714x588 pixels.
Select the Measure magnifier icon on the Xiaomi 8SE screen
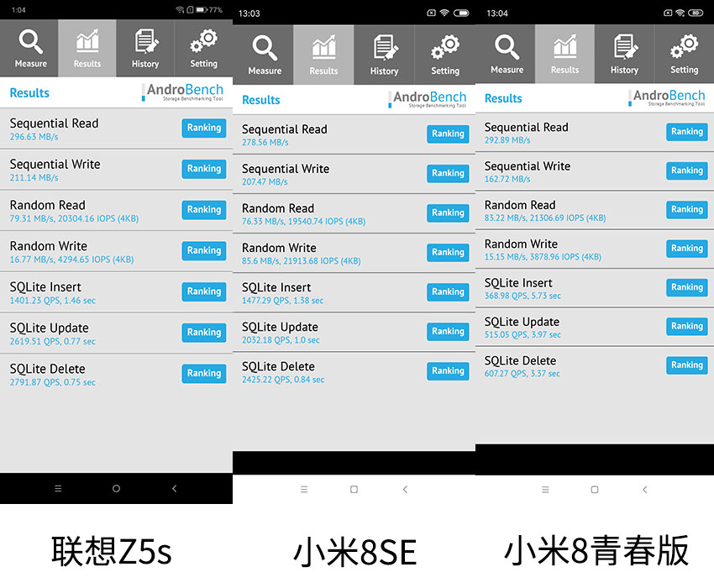click(264, 48)
